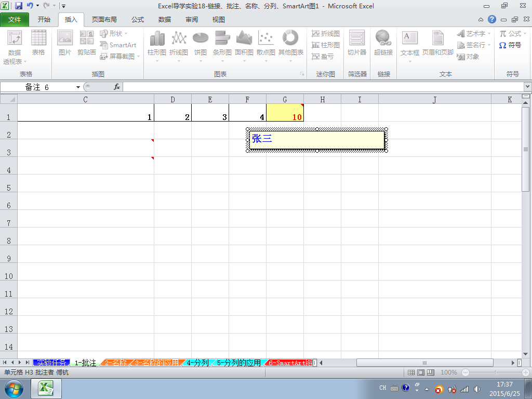Open WordArt (艺术字) gallery
Screen dimensions: 532x399
click(x=474, y=34)
